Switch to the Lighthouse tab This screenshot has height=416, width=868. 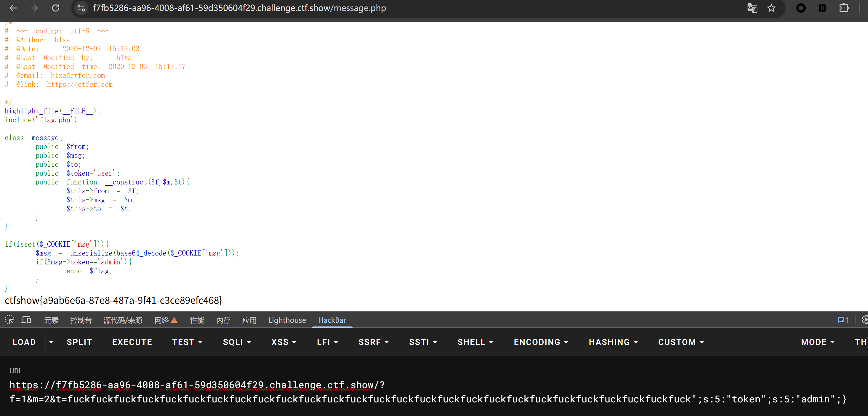point(287,320)
